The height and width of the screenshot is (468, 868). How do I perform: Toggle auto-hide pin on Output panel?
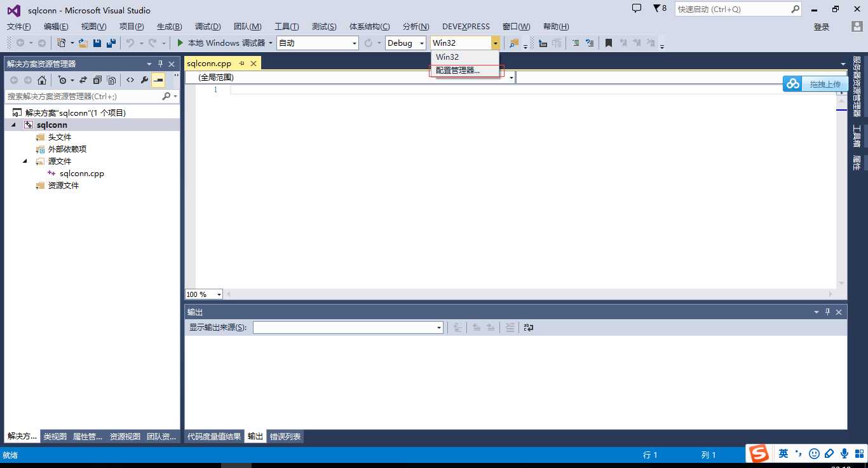pos(827,312)
